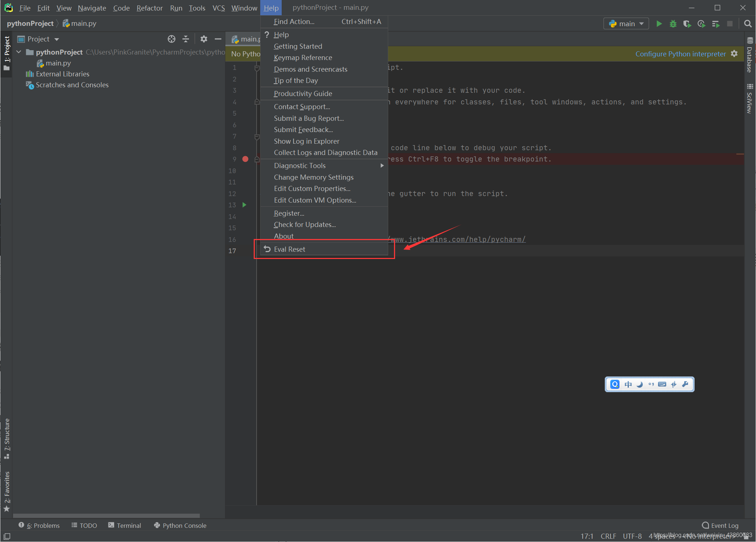Viewport: 756px width, 542px height.
Task: Select External Libraries in project tree
Action: pyautogui.click(x=58, y=74)
